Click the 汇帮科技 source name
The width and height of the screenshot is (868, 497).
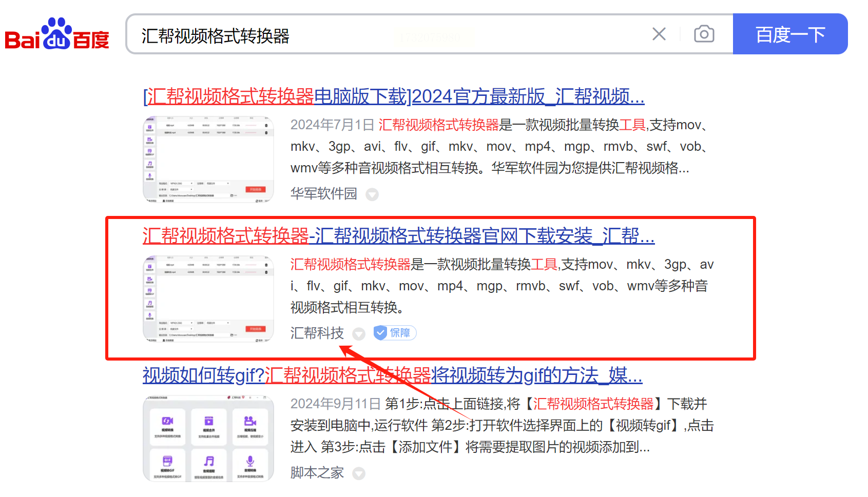[x=317, y=333]
